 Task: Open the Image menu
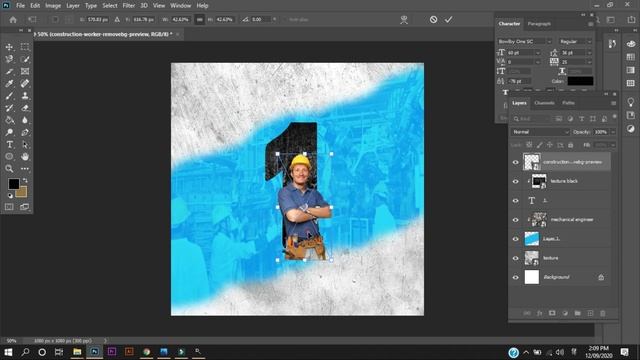pos(53,6)
